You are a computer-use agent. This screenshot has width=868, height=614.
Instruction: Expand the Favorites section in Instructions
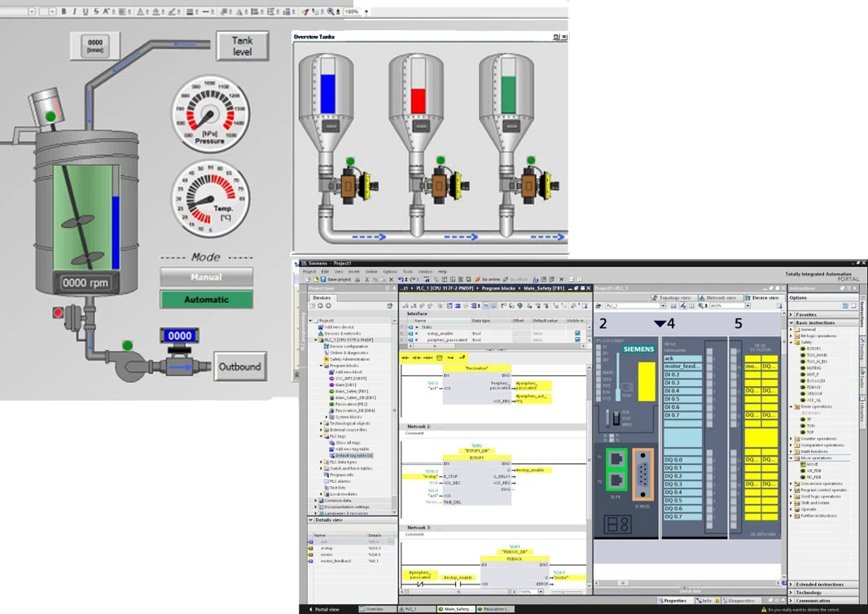[x=791, y=314]
